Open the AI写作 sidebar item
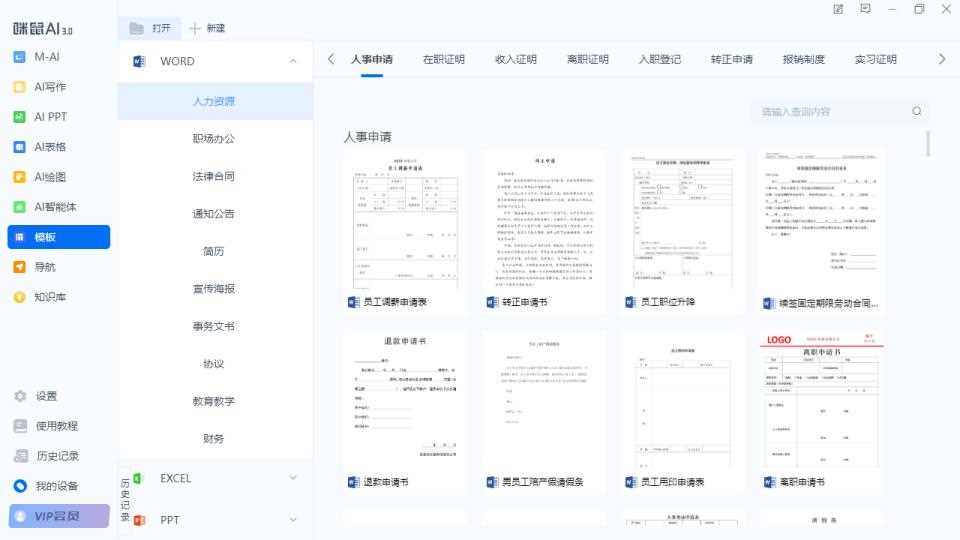 (50, 87)
